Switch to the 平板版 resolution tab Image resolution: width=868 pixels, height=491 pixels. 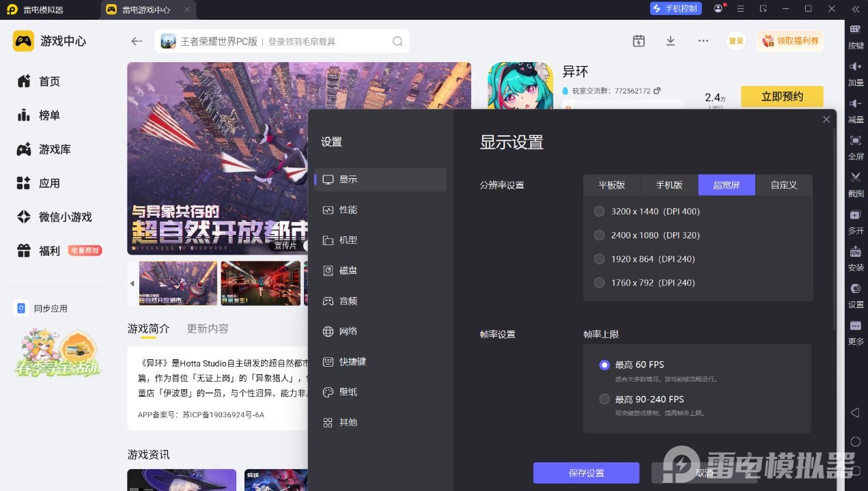612,185
